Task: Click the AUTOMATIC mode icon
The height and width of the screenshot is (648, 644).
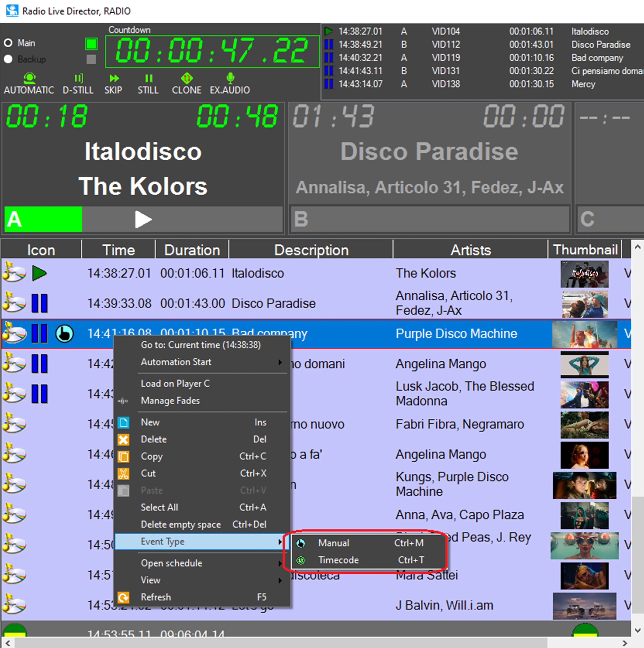Action: 30,78
